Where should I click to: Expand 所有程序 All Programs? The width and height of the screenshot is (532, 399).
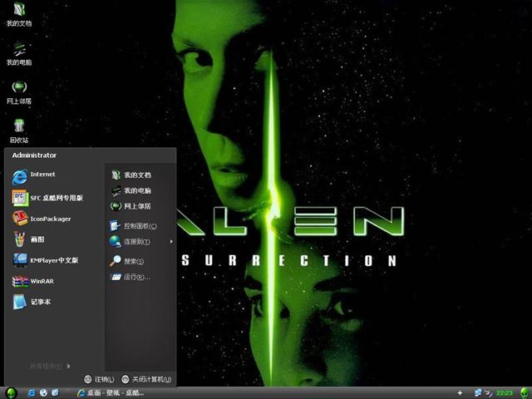50,366
